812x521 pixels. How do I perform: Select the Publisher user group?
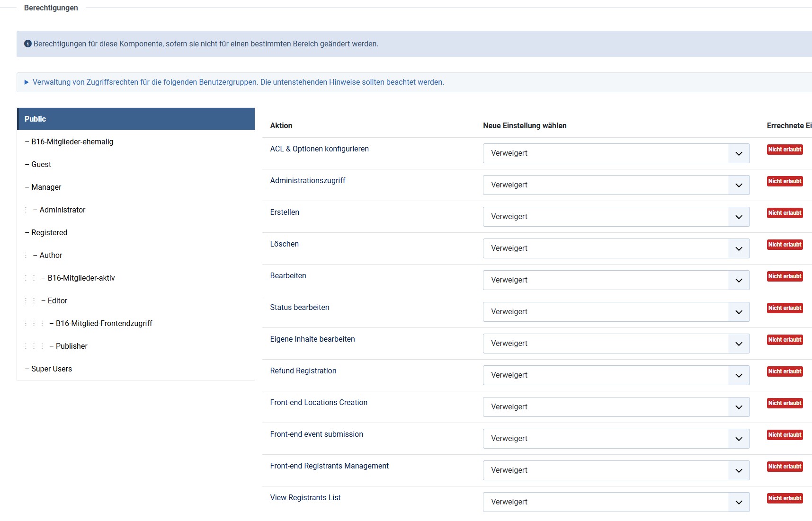pos(71,346)
